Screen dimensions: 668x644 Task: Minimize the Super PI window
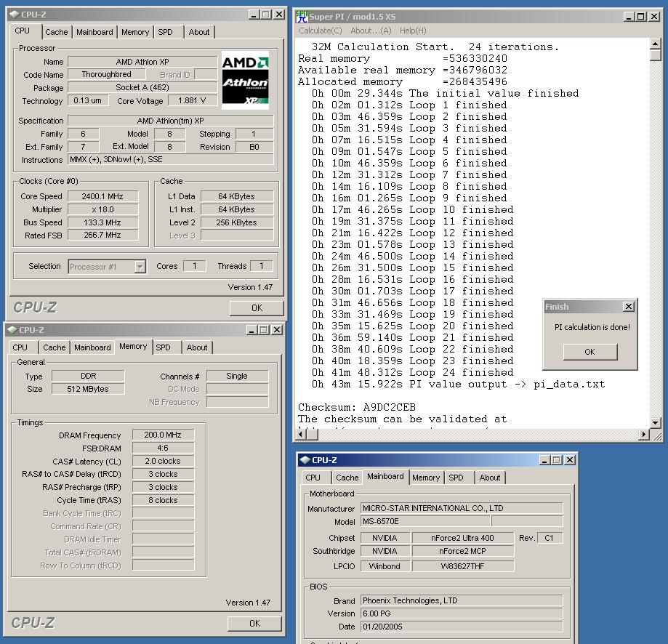629,17
